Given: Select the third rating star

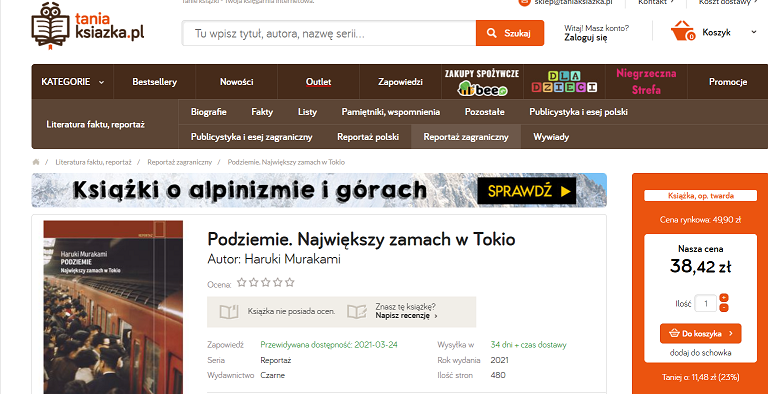Looking at the screenshot, I should 265,282.
